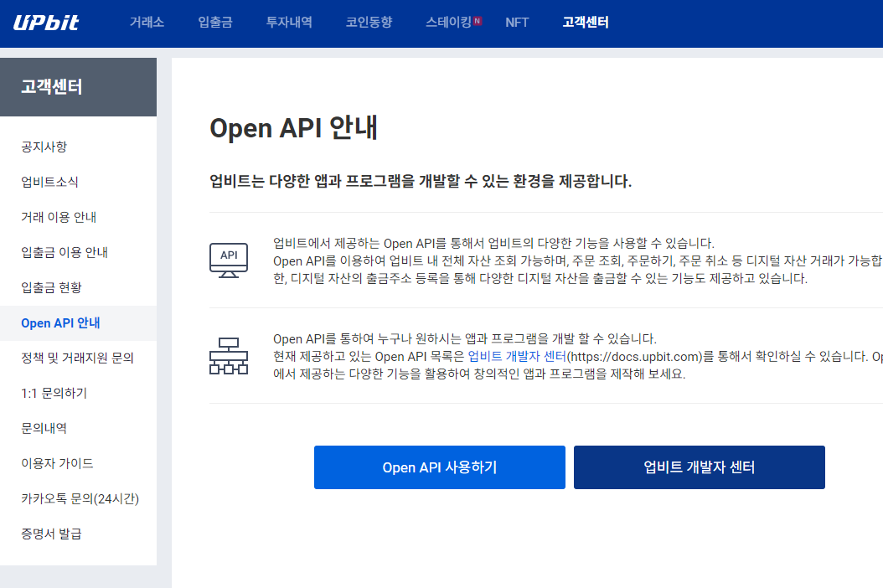Open 공지사항 in the sidebar
The width and height of the screenshot is (883, 588).
[45, 145]
